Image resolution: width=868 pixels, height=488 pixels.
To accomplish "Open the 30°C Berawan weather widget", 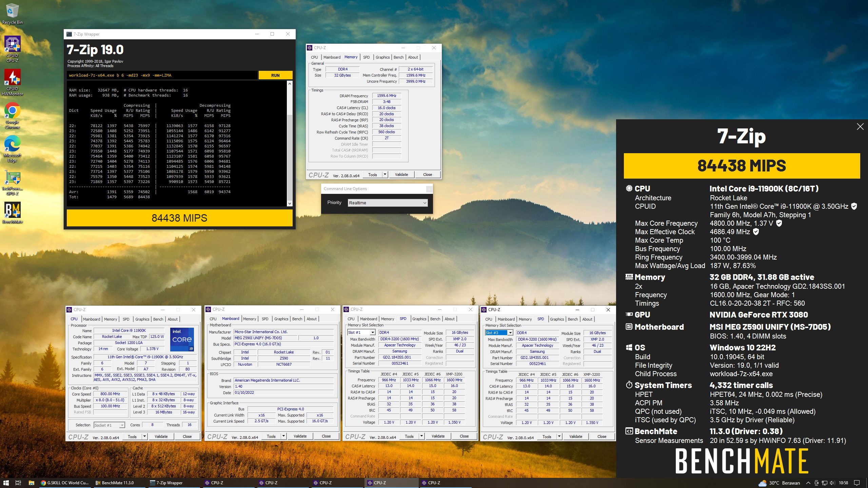I will pyautogui.click(x=779, y=483).
